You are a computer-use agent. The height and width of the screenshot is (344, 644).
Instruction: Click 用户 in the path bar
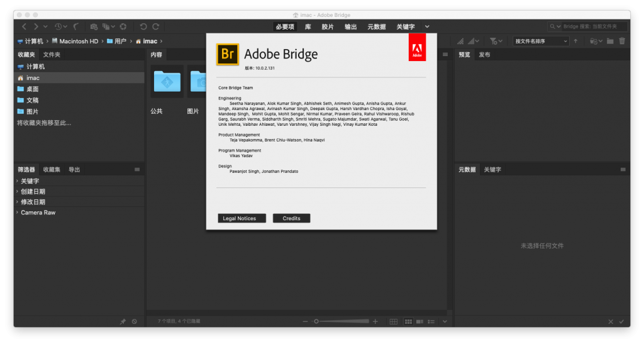tap(116, 41)
